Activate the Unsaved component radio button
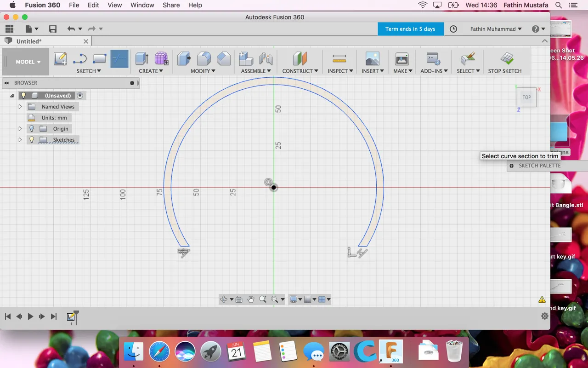588x368 pixels. (x=80, y=96)
